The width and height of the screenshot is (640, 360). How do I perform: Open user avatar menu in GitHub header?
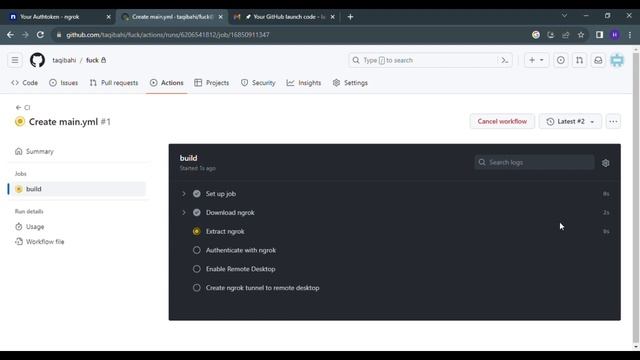coord(617,60)
